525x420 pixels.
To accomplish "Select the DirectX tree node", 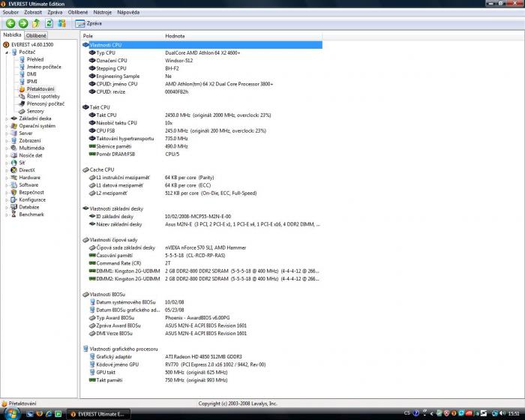I will click(27, 170).
